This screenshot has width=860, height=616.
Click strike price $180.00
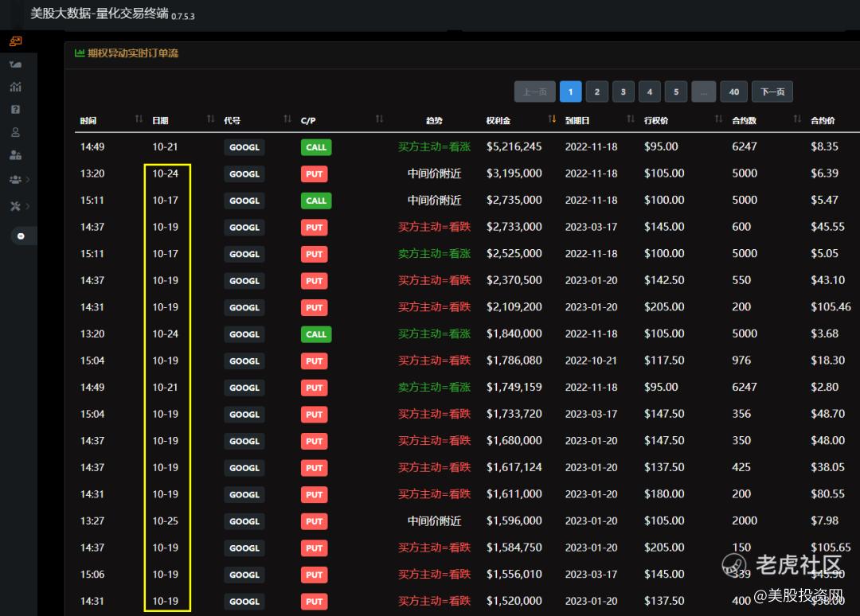(x=664, y=494)
